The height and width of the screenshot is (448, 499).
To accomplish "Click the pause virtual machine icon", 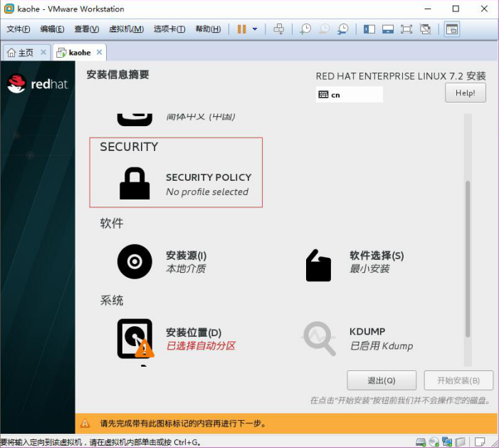I will [241, 29].
